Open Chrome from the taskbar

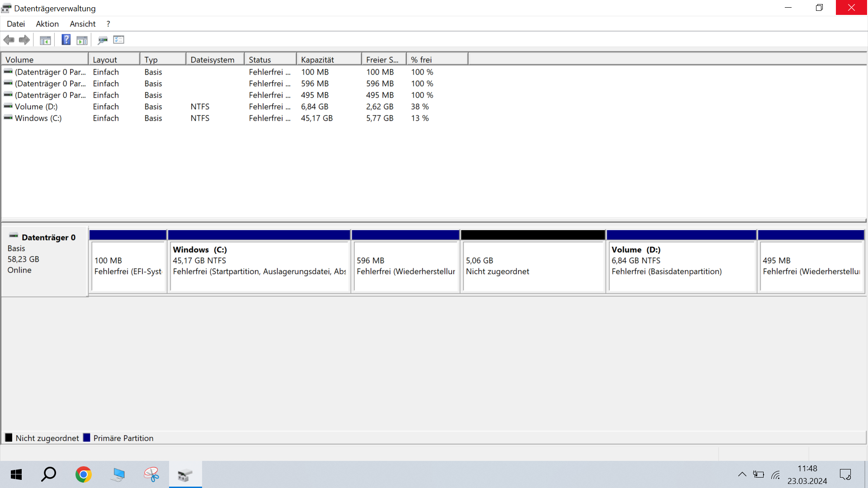[x=84, y=474]
